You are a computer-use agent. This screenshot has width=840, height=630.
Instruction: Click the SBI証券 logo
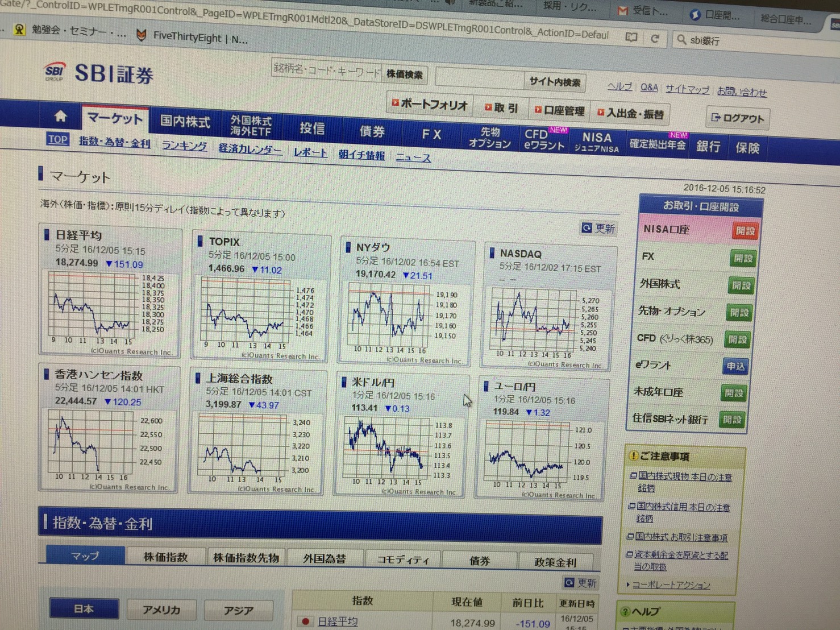99,73
